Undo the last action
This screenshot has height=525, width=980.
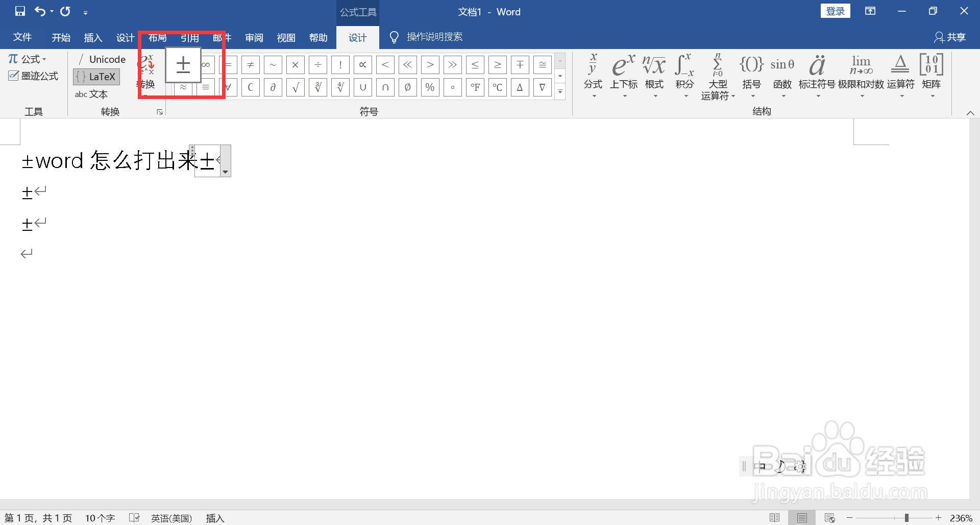[x=40, y=11]
